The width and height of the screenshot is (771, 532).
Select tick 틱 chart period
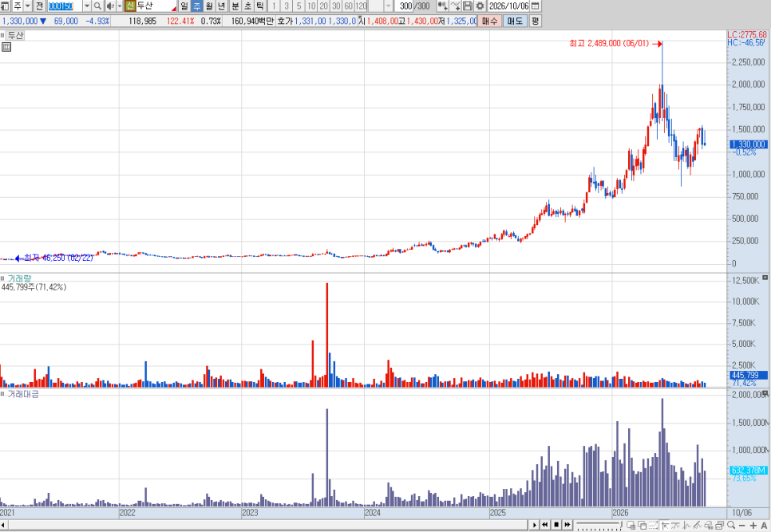coord(260,6)
